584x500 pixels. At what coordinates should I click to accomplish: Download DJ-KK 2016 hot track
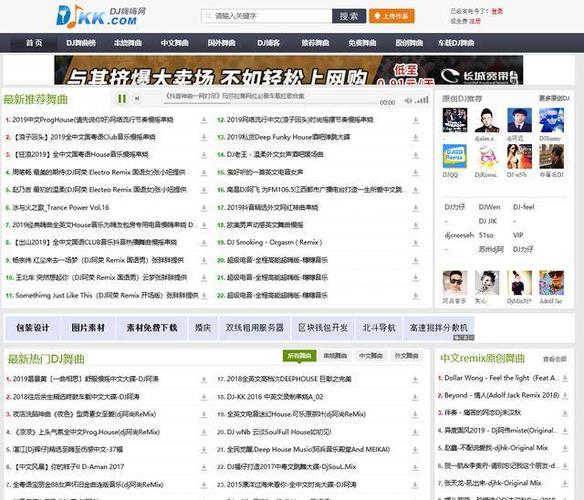[415, 397]
